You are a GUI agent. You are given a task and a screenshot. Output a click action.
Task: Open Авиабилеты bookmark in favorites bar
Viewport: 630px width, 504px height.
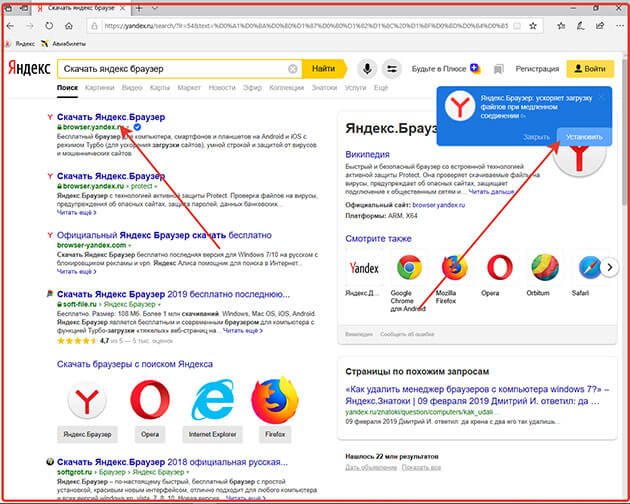(x=64, y=44)
